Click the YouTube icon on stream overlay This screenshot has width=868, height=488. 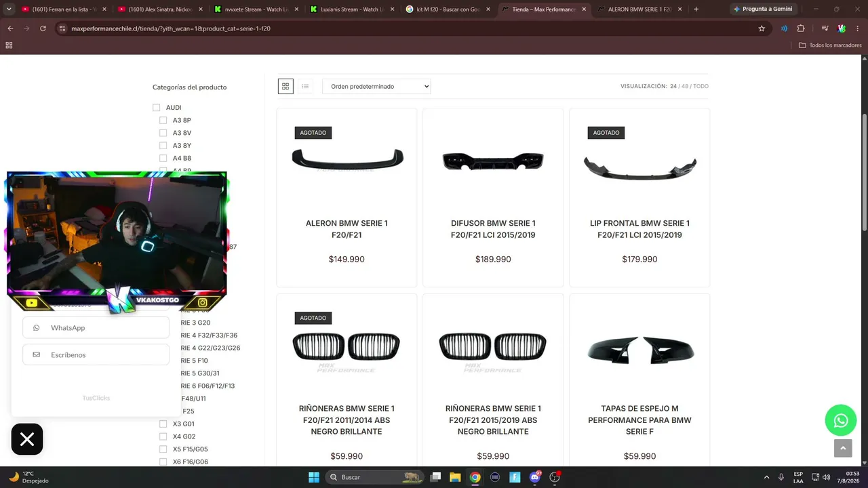click(x=31, y=303)
